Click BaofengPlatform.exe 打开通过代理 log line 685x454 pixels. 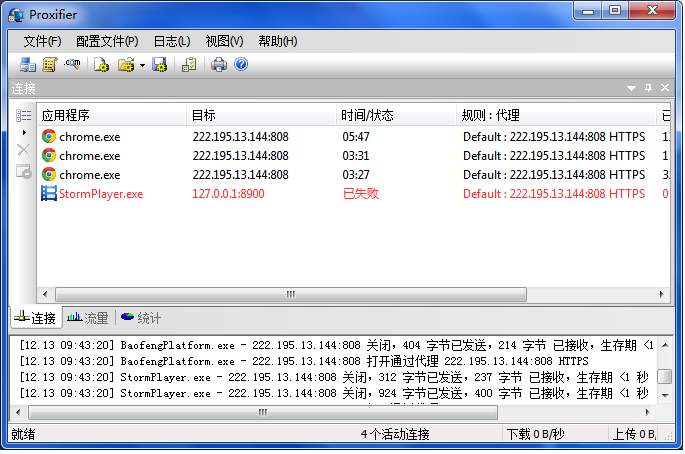(304, 361)
